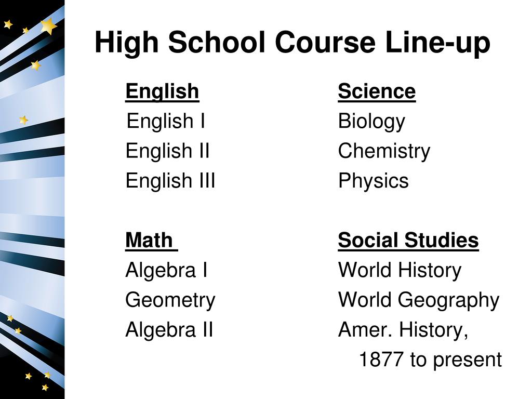Click the English I text line
The height and width of the screenshot is (399, 532).
coord(166,121)
